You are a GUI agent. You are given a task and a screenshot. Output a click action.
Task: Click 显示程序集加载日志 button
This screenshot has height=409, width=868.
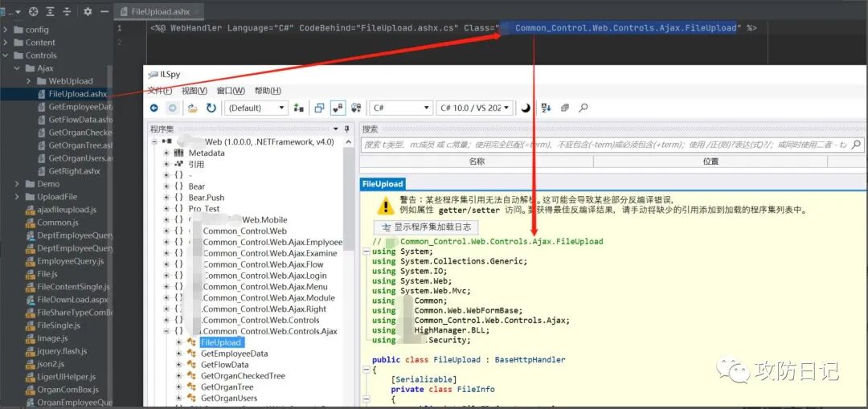click(x=426, y=227)
